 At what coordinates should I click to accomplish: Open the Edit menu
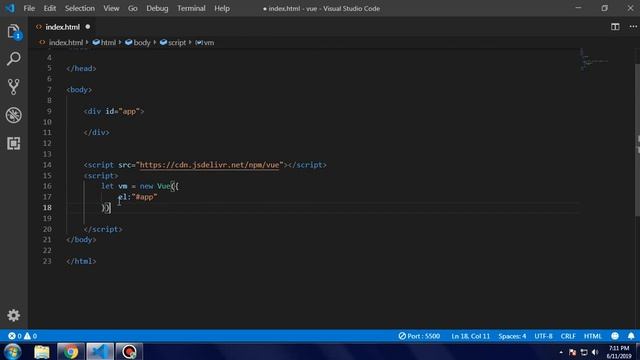[50, 8]
